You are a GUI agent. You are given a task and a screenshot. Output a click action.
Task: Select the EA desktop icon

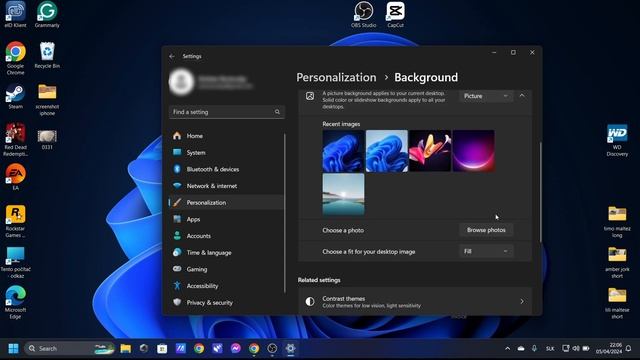[x=16, y=177]
